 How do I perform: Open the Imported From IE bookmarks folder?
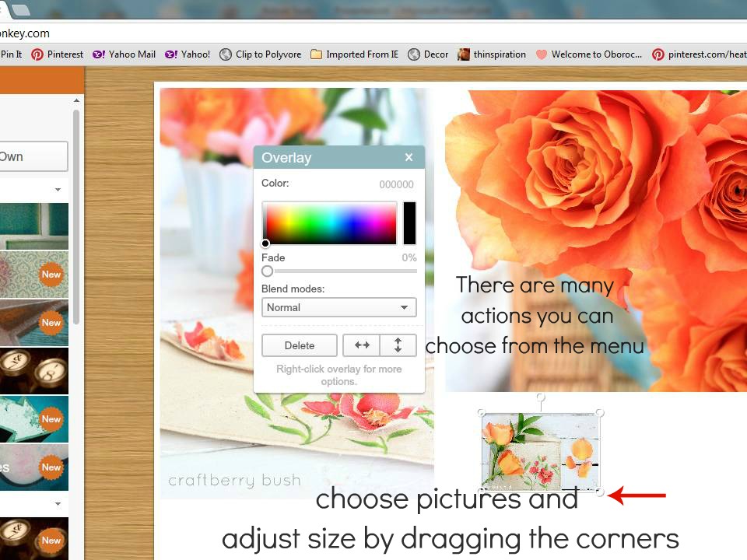click(x=354, y=54)
